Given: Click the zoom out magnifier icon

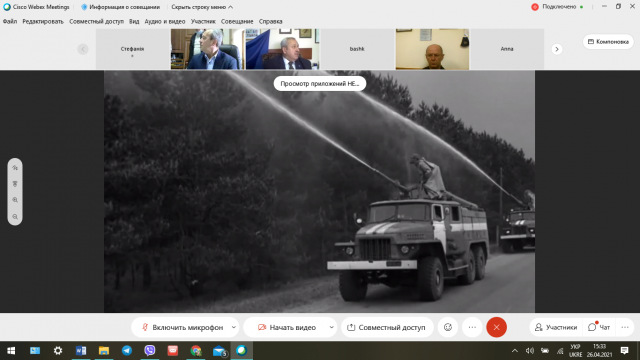Looking at the screenshot, I should pyautogui.click(x=15, y=216).
